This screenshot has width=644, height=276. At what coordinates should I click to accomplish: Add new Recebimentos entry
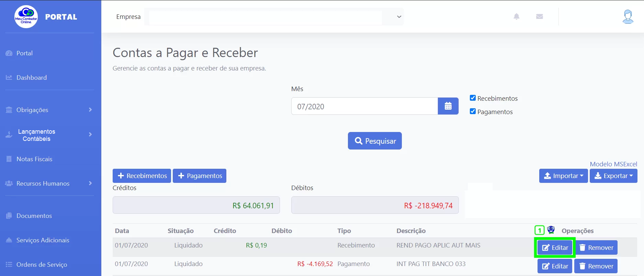(142, 176)
